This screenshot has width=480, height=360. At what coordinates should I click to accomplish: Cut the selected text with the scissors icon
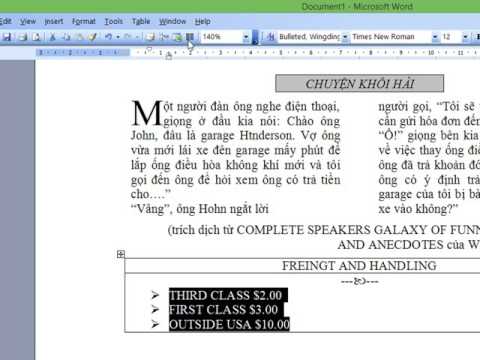tap(52, 37)
